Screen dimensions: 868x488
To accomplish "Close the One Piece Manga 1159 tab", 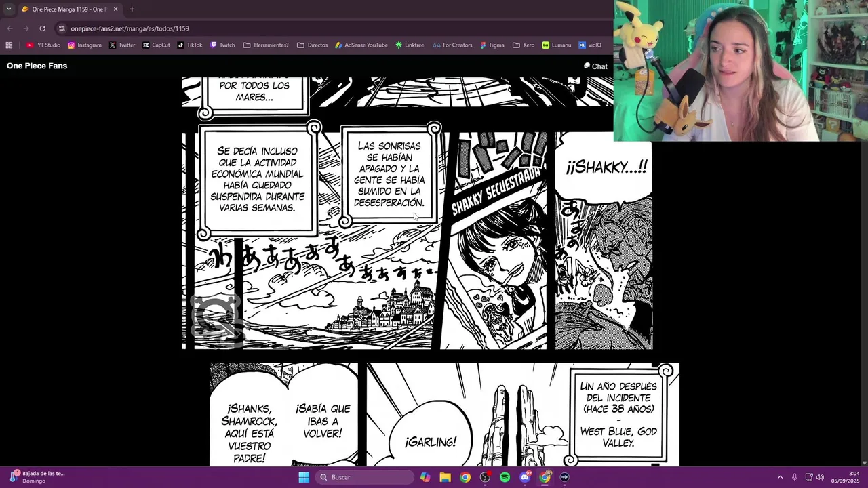I will [x=115, y=9].
